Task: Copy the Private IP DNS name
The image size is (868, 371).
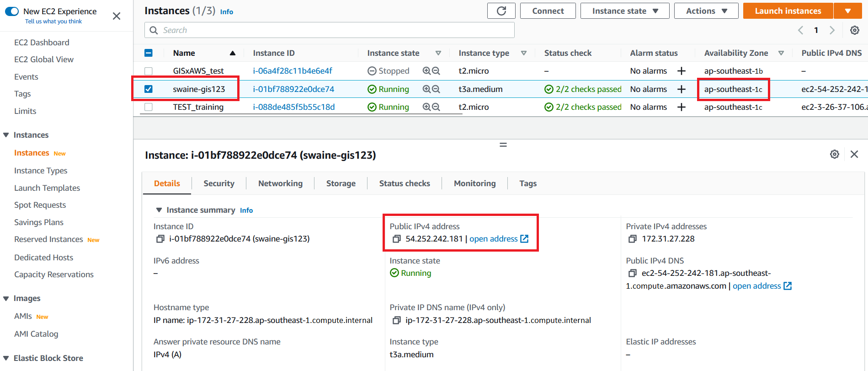Action: [x=397, y=320]
